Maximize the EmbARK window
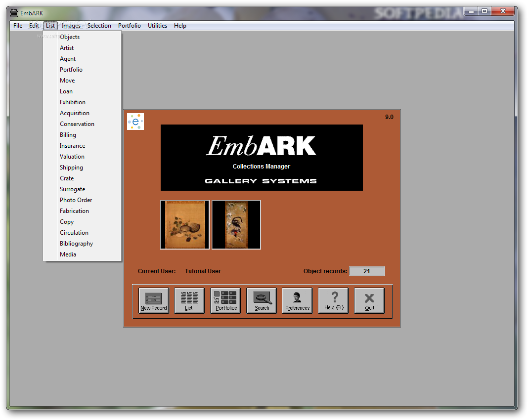The image size is (528, 420). pyautogui.click(x=484, y=11)
